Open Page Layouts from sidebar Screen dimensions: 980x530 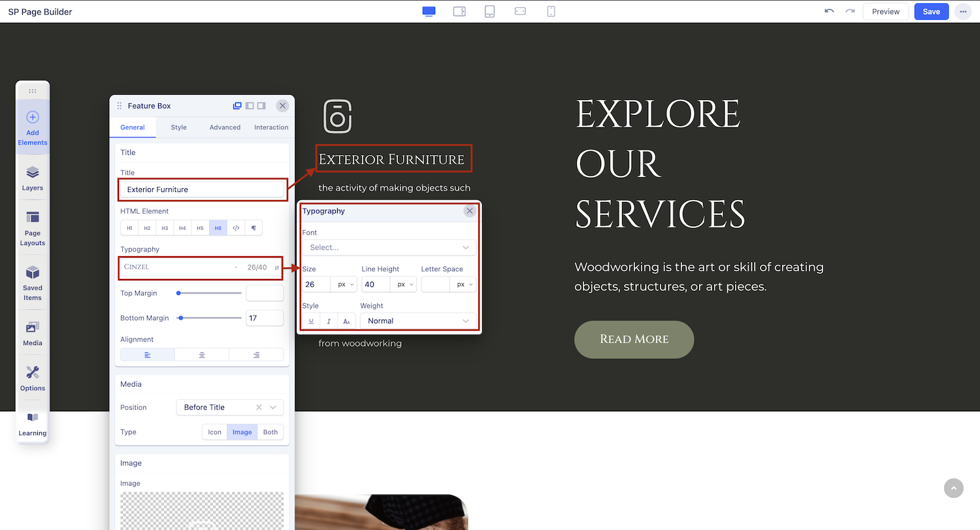pyautogui.click(x=33, y=218)
